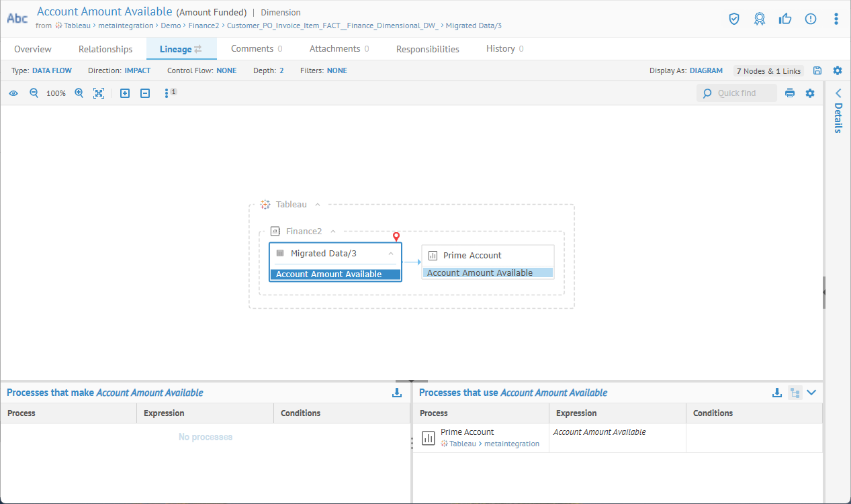Zoom out the lineage diagram
851x504 pixels.
[x=34, y=93]
